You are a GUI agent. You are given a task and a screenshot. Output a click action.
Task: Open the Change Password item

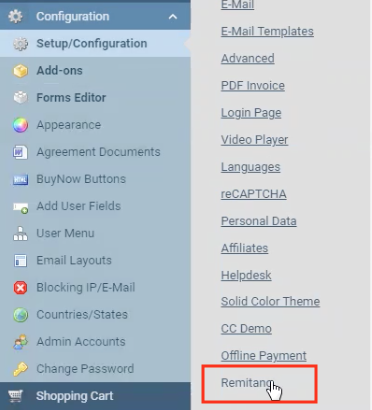point(85,369)
